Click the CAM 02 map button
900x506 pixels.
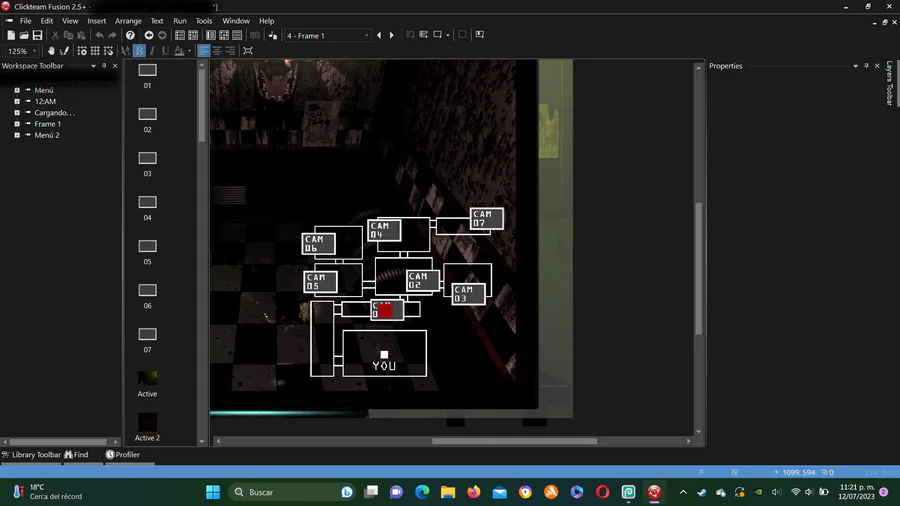pos(422,281)
